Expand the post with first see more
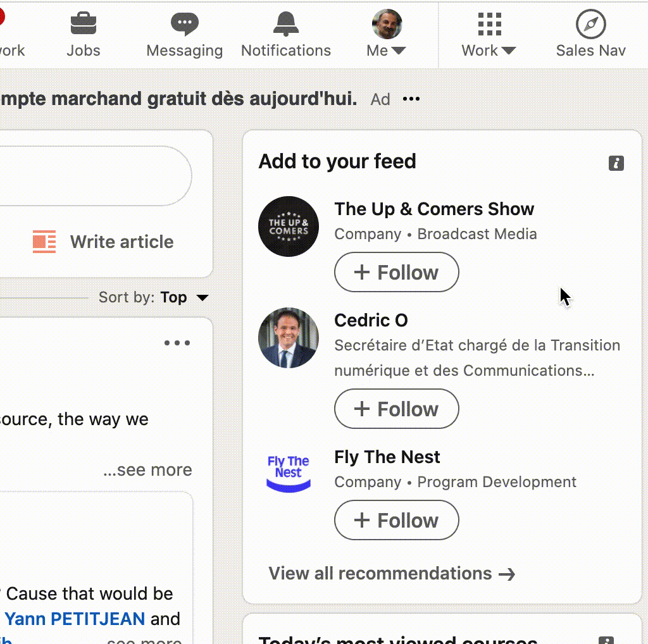This screenshot has height=644, width=648. coord(147,469)
